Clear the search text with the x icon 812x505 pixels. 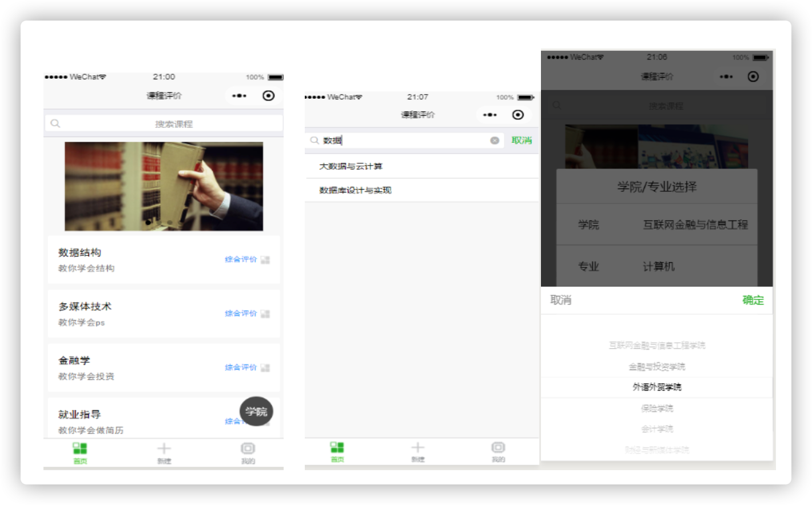[495, 141]
